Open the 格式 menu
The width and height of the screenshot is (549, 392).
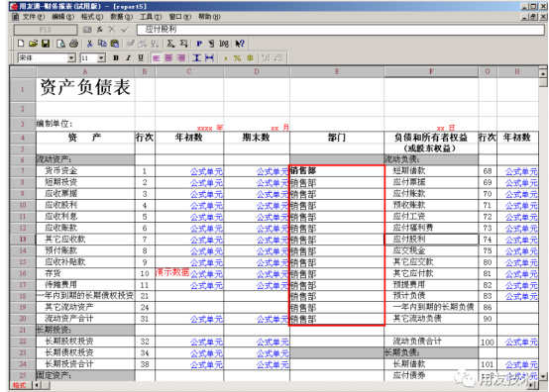pyautogui.click(x=92, y=17)
